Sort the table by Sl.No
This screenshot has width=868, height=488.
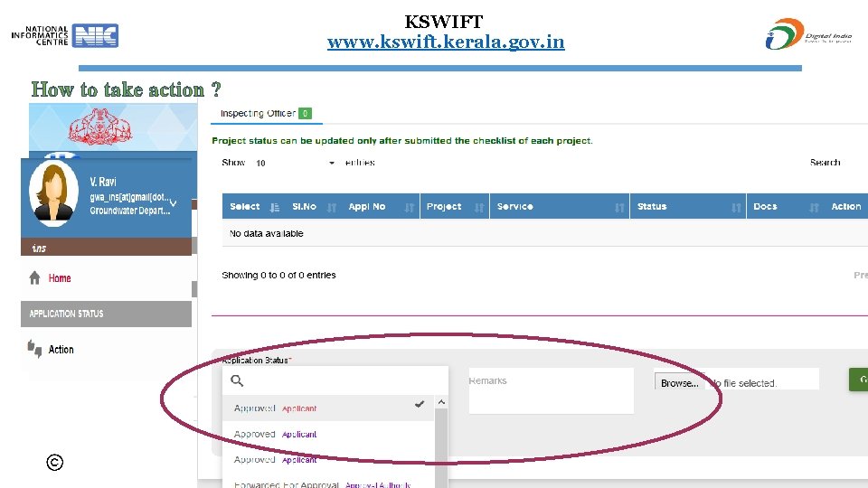(x=314, y=206)
